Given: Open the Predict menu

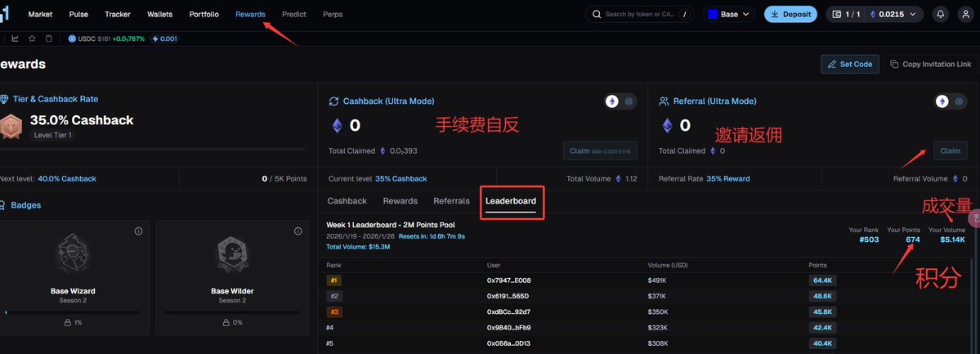Looking at the screenshot, I should coord(294,15).
